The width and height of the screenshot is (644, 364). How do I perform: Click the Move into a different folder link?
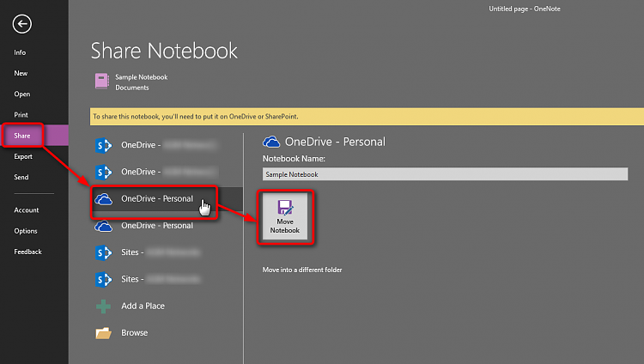pos(302,270)
